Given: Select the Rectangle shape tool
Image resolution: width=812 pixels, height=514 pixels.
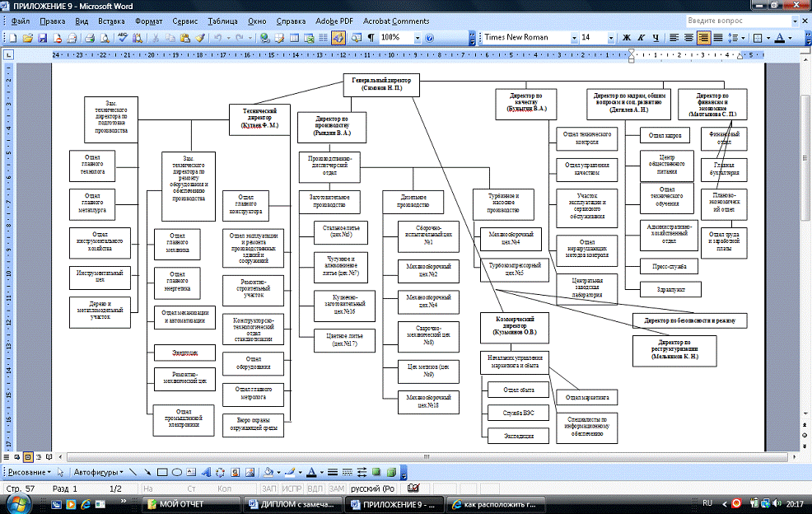Looking at the screenshot, I should tap(162, 472).
